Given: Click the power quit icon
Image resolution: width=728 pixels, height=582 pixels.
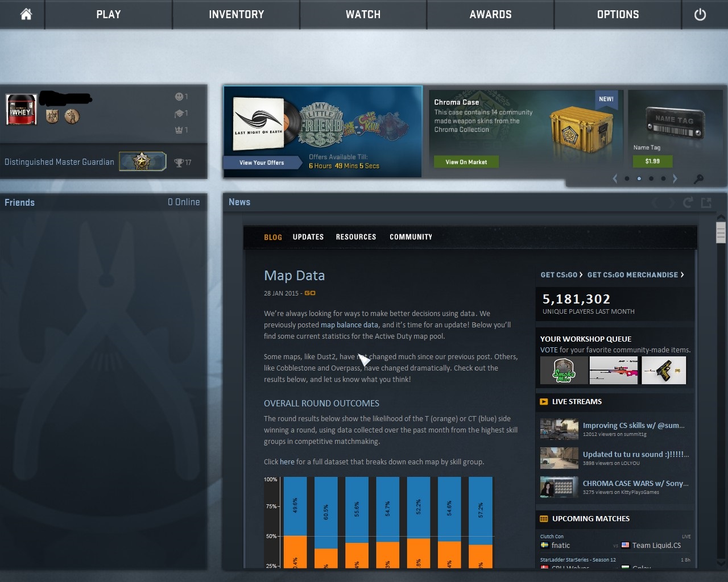Looking at the screenshot, I should (x=700, y=14).
